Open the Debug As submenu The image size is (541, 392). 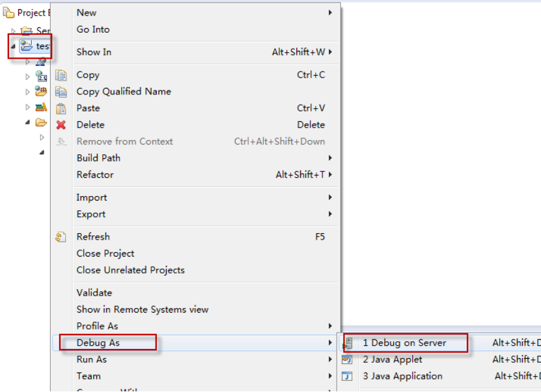196,343
